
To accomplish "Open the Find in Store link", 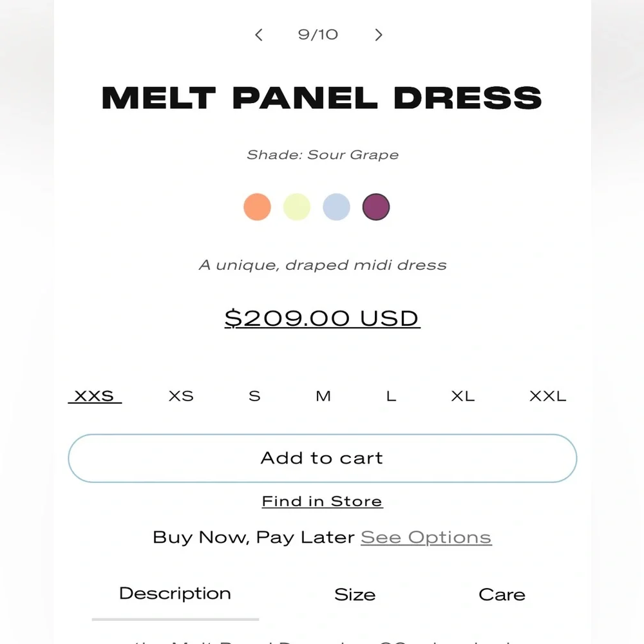I will tap(323, 502).
